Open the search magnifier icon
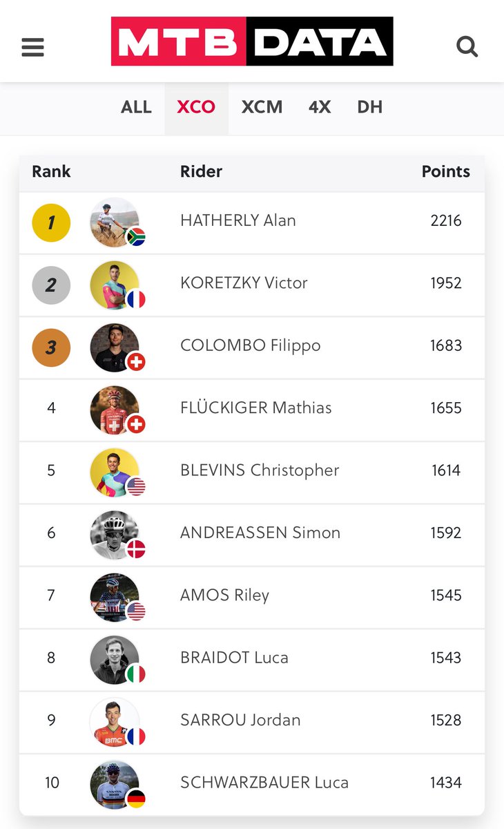 point(467,47)
